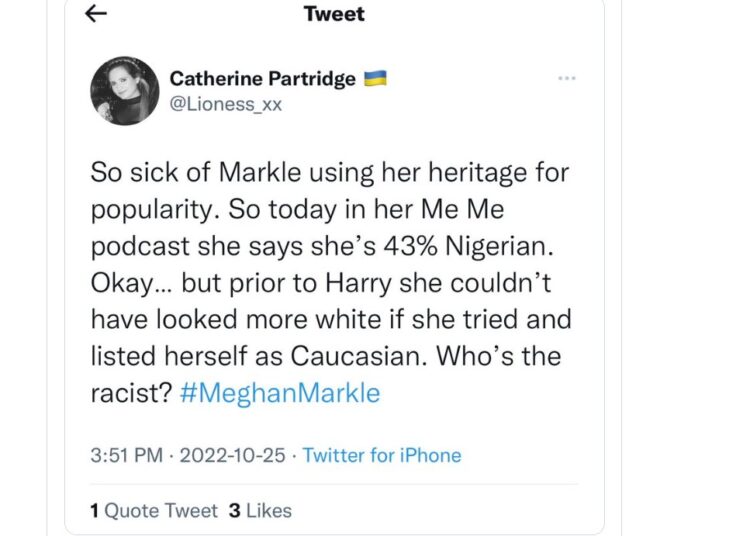Open Catherine Partridge's profile picture

click(125, 91)
